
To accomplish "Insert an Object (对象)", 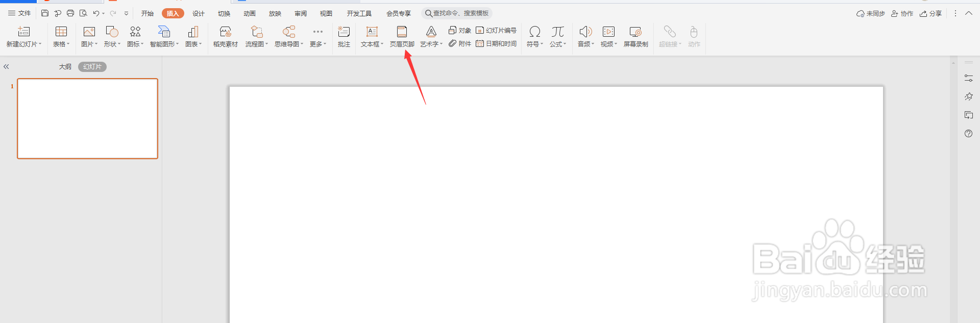I will click(460, 31).
